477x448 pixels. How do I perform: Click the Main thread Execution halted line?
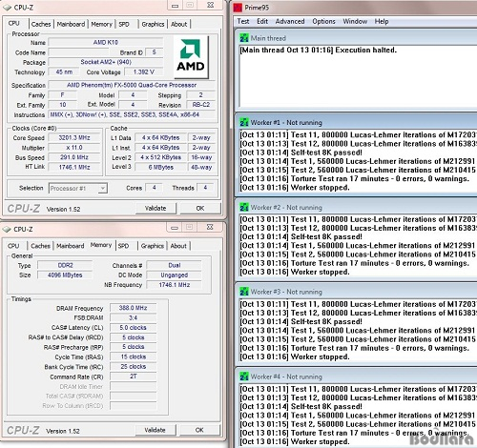[319, 51]
